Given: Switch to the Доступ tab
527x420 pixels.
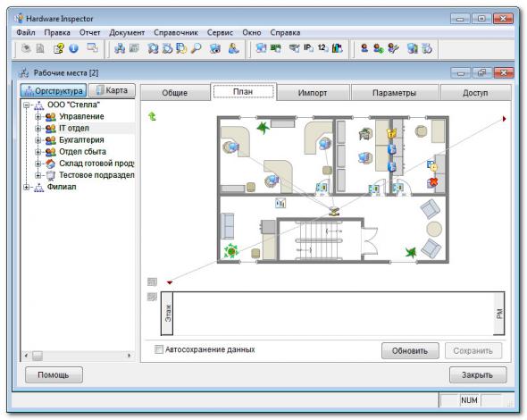Looking at the screenshot, I should pyautogui.click(x=475, y=93).
